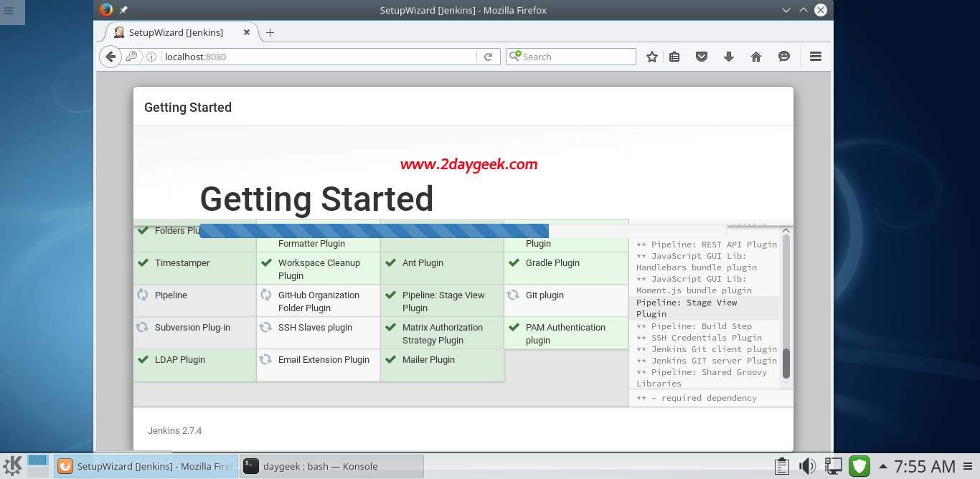This screenshot has height=479, width=980.
Task: Click the Firefox back arrow button
Action: point(110,57)
